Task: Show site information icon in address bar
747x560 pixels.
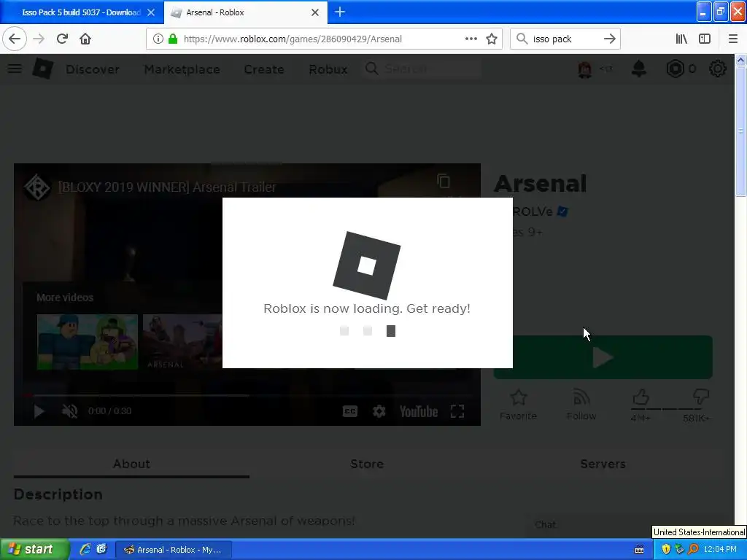Action: click(158, 39)
